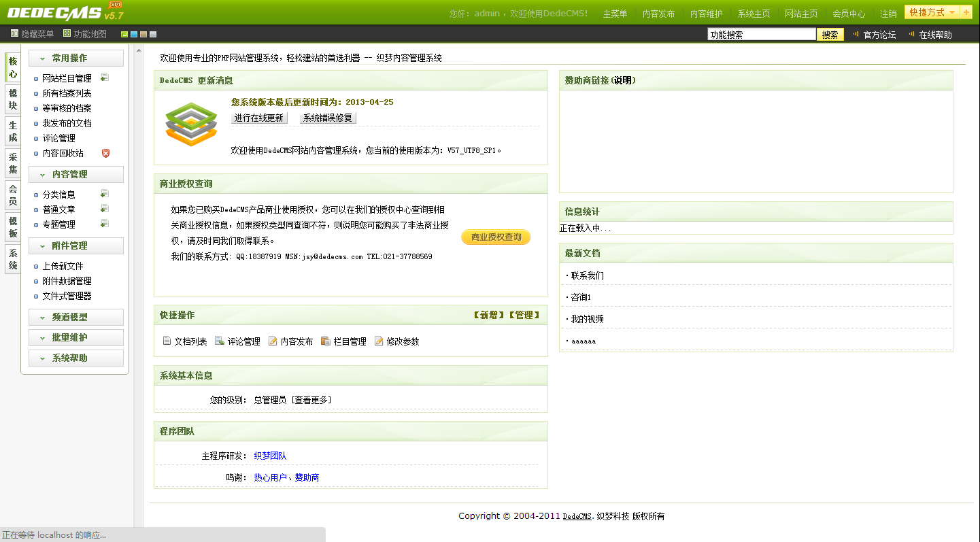Click 注销 to log out
Screen dimensions: 980x542
(888, 14)
